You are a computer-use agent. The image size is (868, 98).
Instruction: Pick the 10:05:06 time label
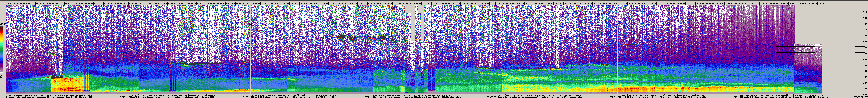pyautogui.click(x=255, y=3)
